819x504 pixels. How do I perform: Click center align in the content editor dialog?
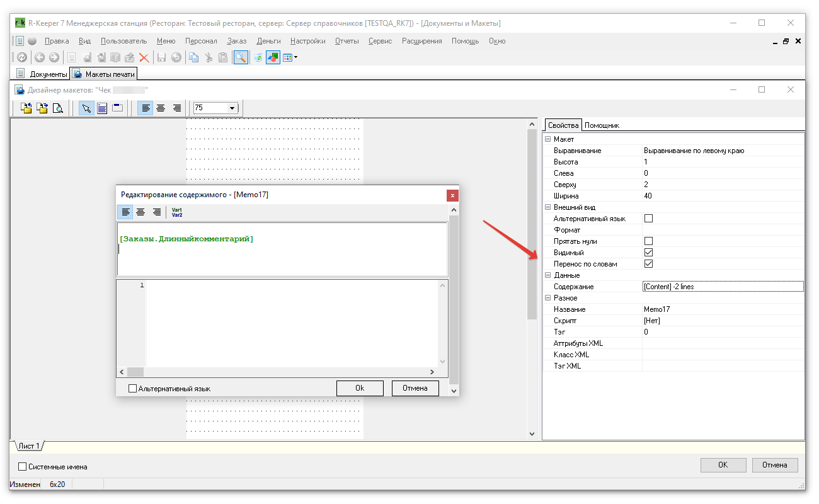pos(140,212)
